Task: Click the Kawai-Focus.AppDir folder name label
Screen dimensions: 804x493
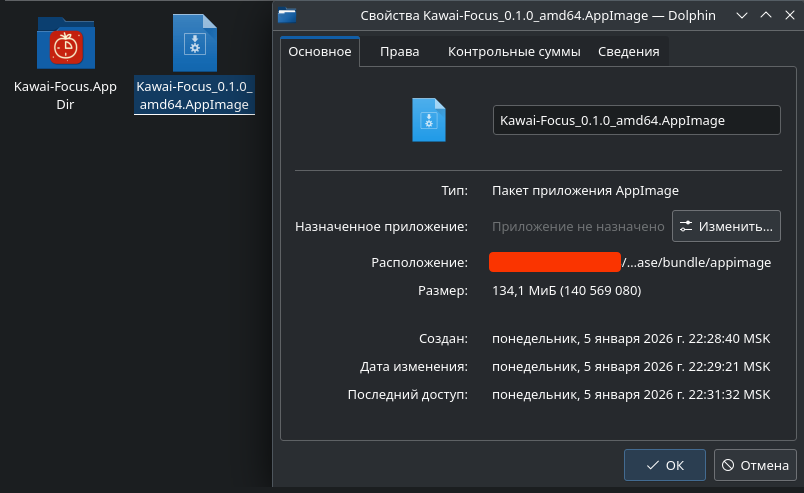Action: tap(65, 95)
